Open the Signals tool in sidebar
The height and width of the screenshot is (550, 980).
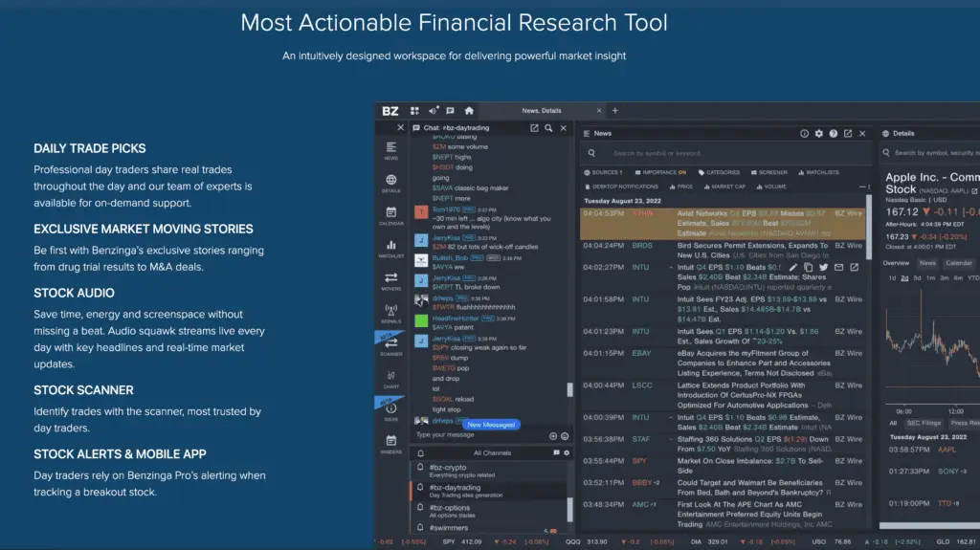pos(390,314)
